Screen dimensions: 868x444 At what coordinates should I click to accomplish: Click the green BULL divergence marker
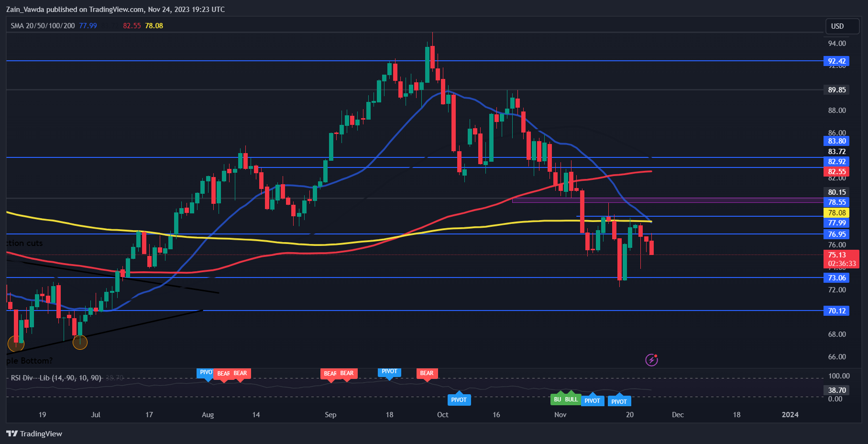(571, 399)
